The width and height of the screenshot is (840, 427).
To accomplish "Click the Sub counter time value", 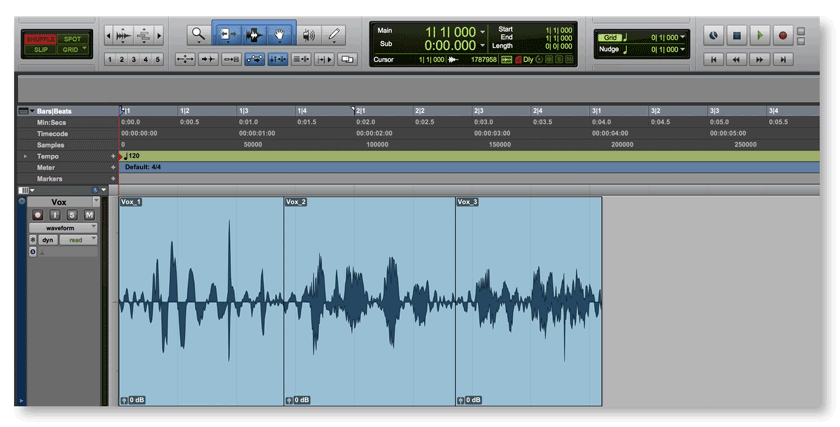I will 450,46.
